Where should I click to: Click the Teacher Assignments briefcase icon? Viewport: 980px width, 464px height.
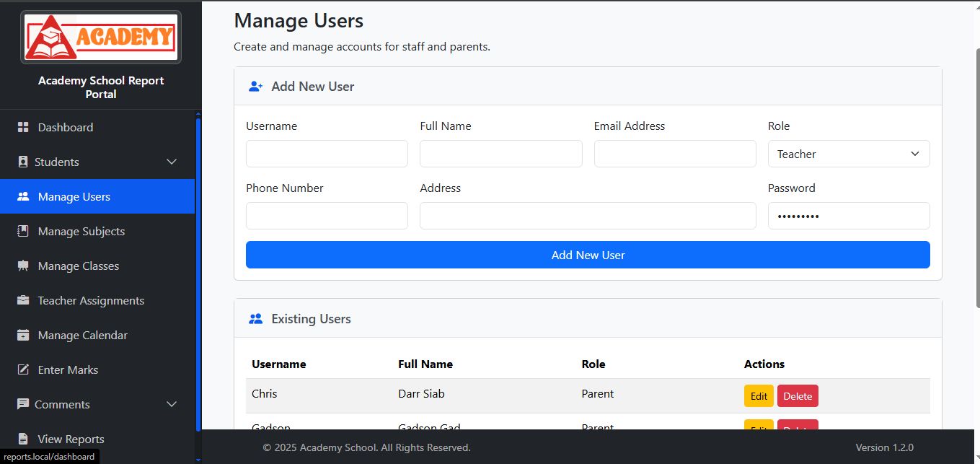(x=23, y=300)
